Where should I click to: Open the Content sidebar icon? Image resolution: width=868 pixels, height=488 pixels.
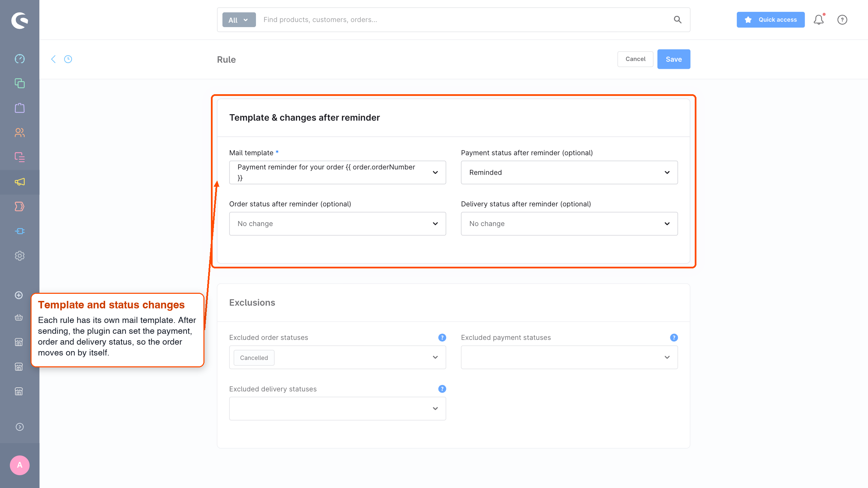(x=20, y=157)
